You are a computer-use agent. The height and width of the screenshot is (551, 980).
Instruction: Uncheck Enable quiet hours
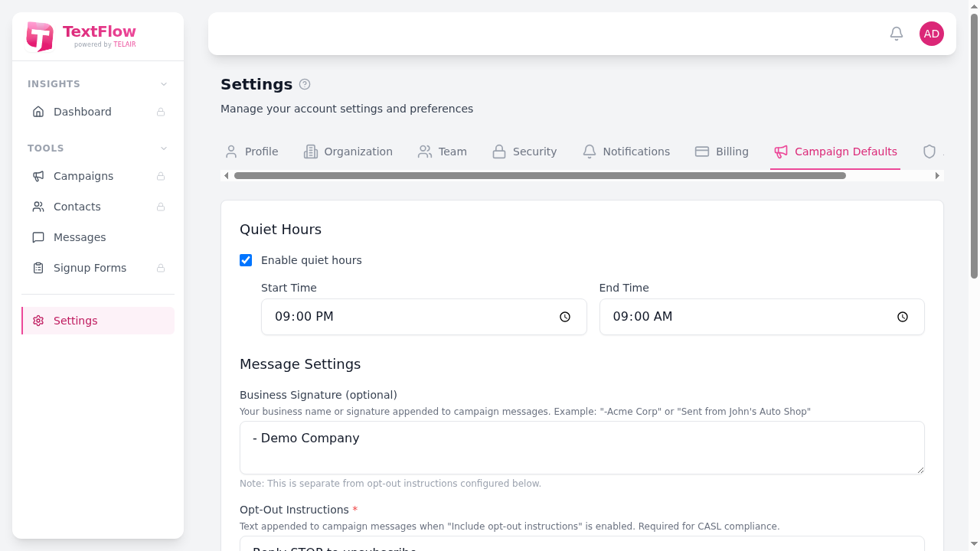pyautogui.click(x=246, y=260)
